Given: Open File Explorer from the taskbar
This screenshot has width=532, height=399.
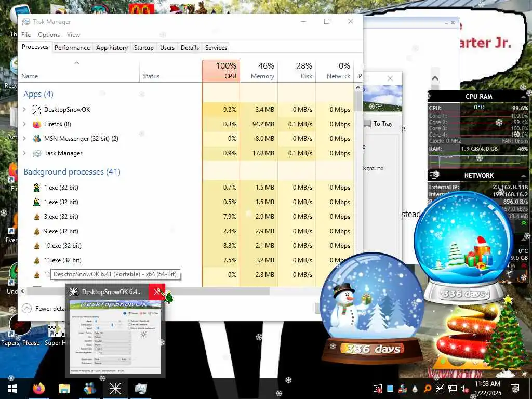Looking at the screenshot, I should (64, 389).
